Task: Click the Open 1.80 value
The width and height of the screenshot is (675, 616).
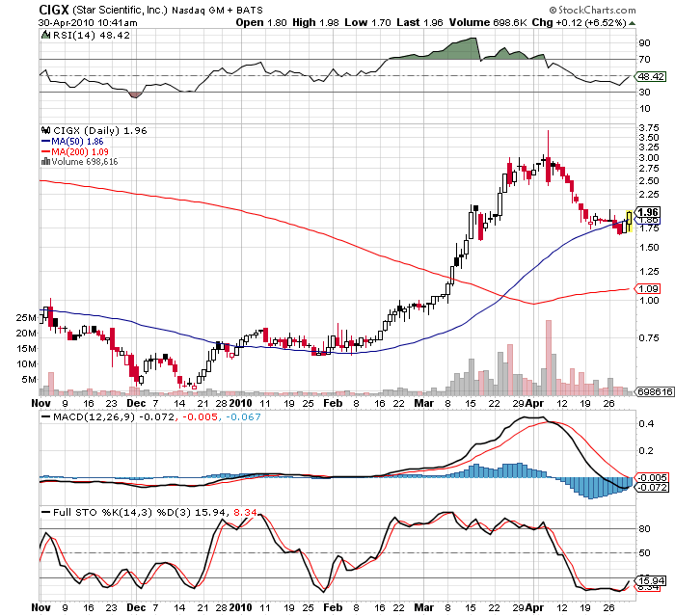Action: 261,22
